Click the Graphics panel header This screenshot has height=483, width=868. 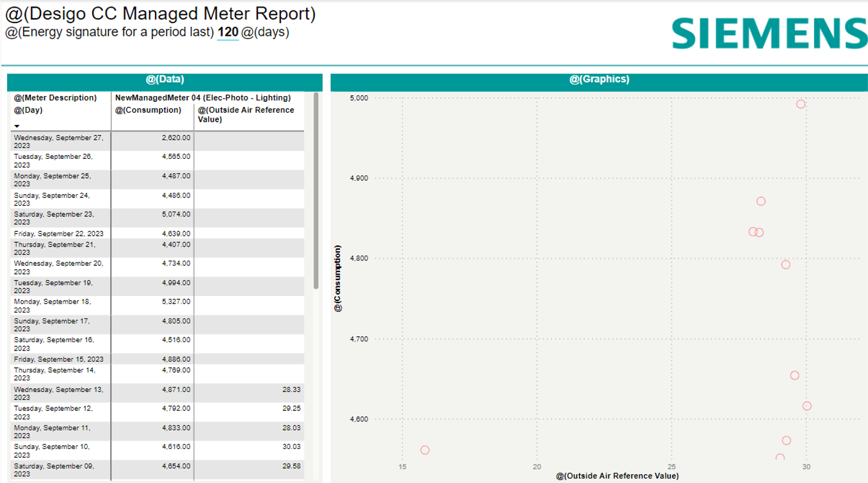click(599, 79)
